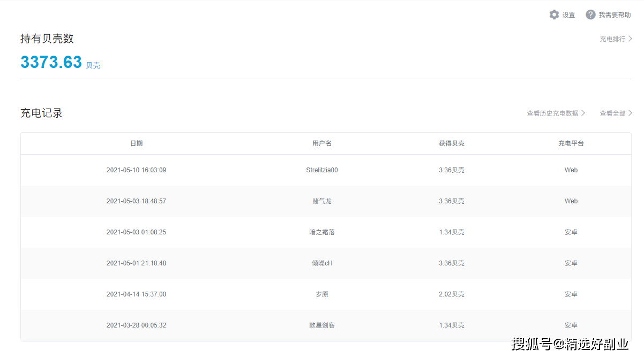Click chevron next to 充电排行
644x358 pixels.
click(x=631, y=39)
